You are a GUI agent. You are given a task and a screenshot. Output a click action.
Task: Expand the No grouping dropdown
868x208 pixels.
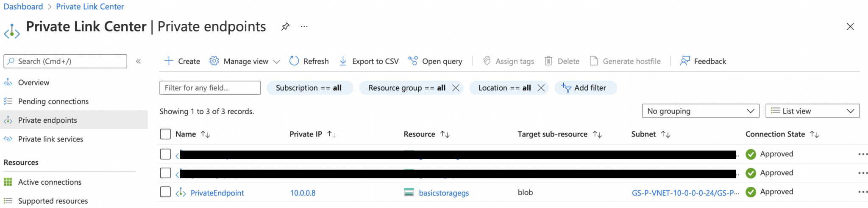[x=700, y=111]
